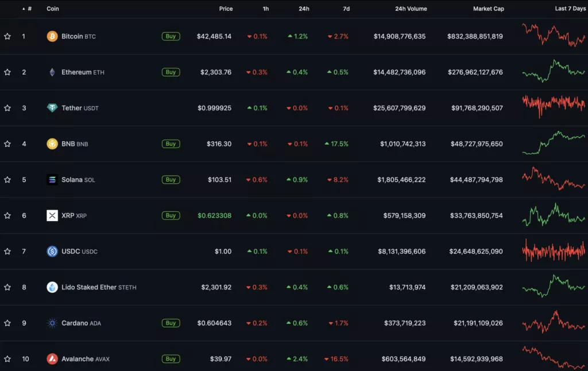This screenshot has height=371, width=588.
Task: Open Bitcoin's 7-day sparkline chart
Action: 554,35
